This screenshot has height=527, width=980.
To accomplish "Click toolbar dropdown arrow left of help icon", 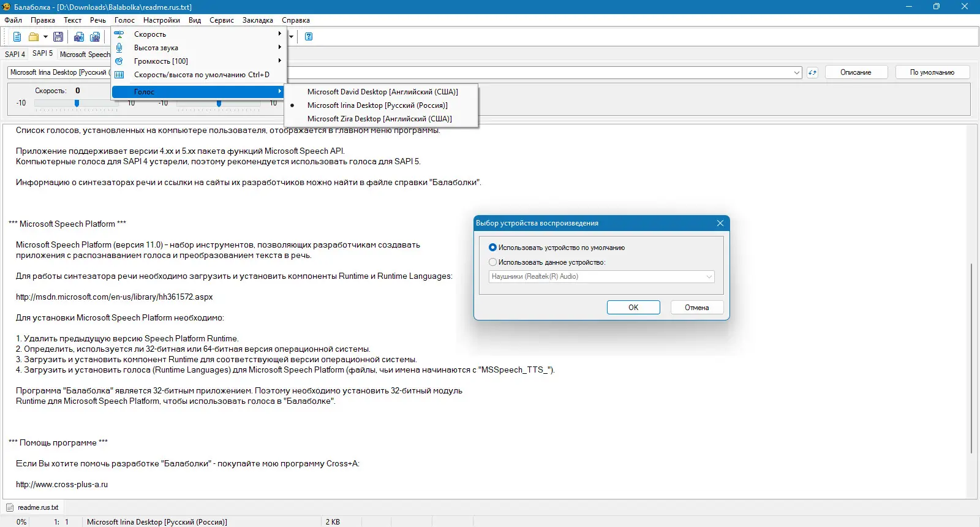I will (292, 37).
